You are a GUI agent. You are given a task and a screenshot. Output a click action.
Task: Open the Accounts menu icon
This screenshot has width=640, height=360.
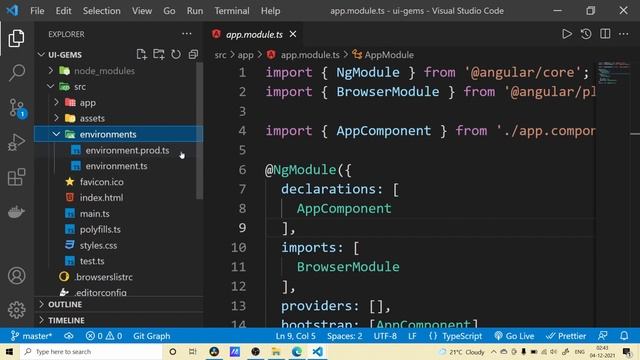16,276
